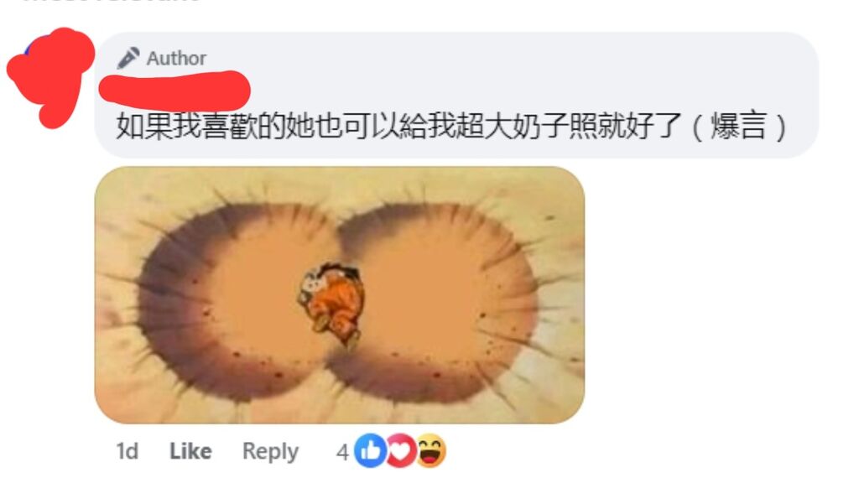Viewport: 859px width, 504px height.
Task: Click the comment text starting 如果我喜歡
Action: (x=451, y=126)
